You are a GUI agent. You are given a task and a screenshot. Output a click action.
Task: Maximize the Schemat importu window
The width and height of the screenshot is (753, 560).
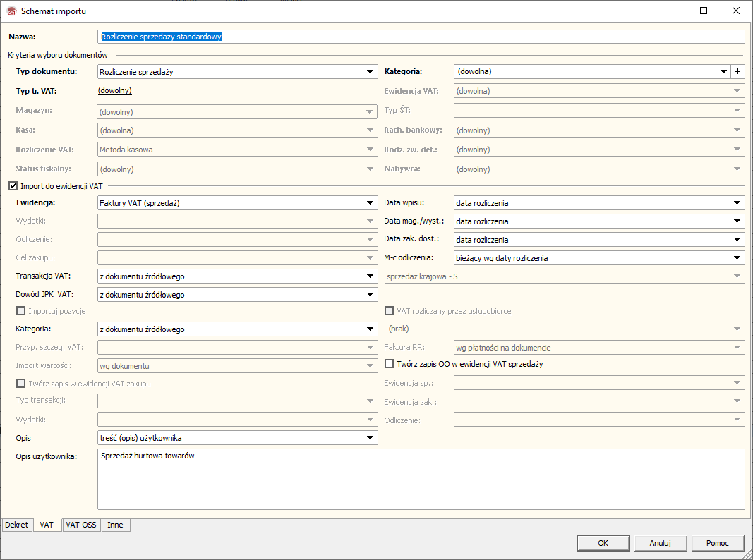(x=703, y=11)
